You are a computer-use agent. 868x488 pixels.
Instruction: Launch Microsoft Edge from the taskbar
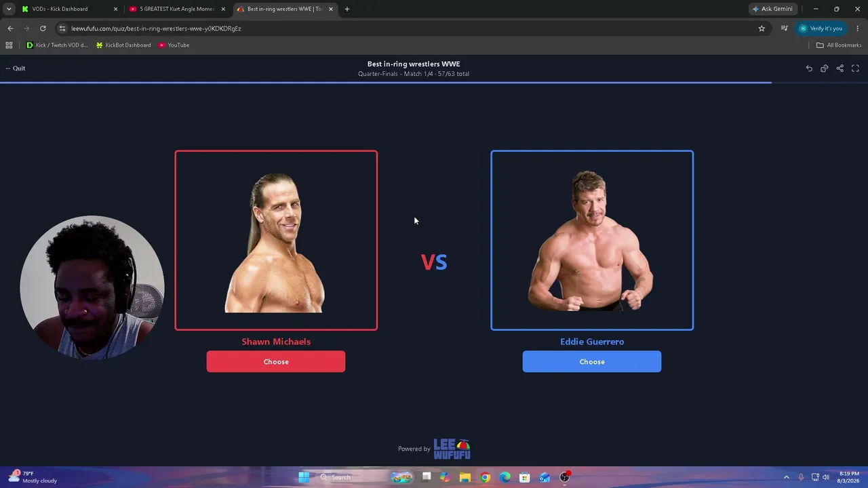pos(505,477)
